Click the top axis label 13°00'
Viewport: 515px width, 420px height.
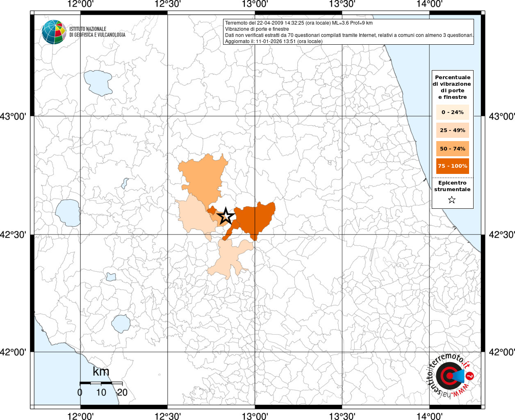255,4
